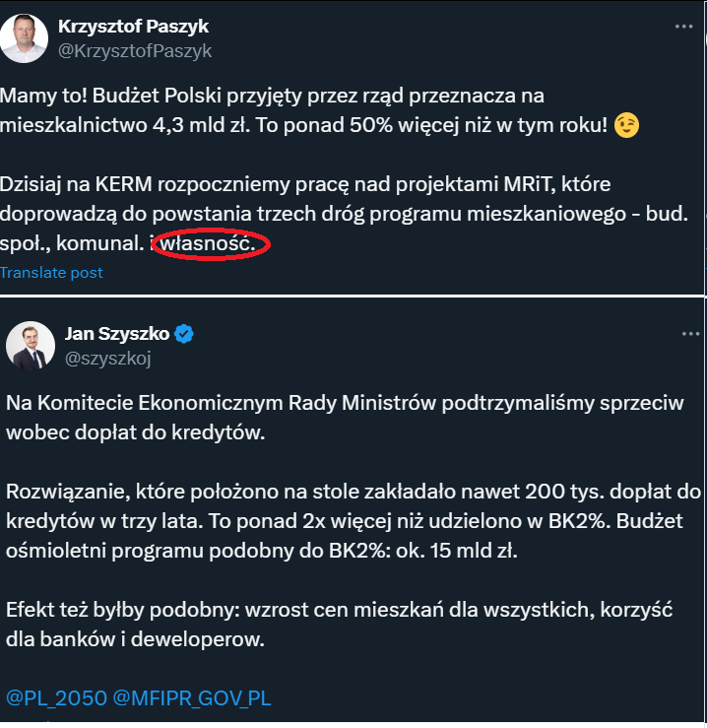Screen dimensions: 707x728
Task: Click the winking face emoji
Action: click(624, 125)
